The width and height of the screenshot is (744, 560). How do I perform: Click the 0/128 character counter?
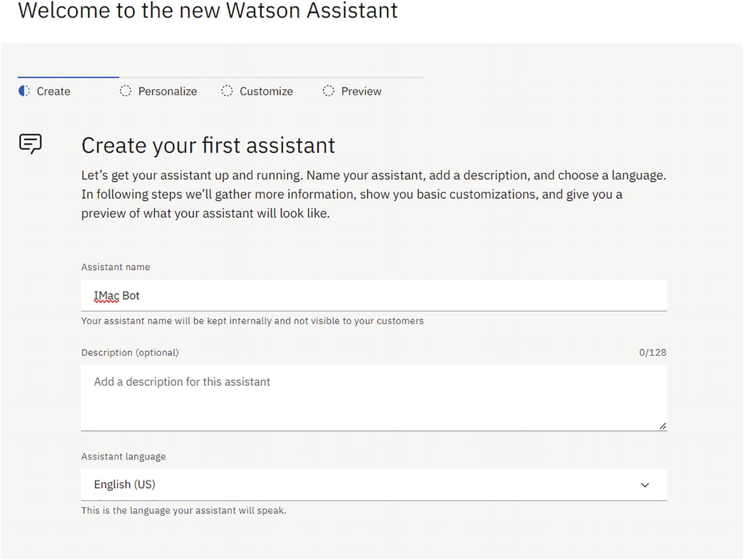[652, 353]
